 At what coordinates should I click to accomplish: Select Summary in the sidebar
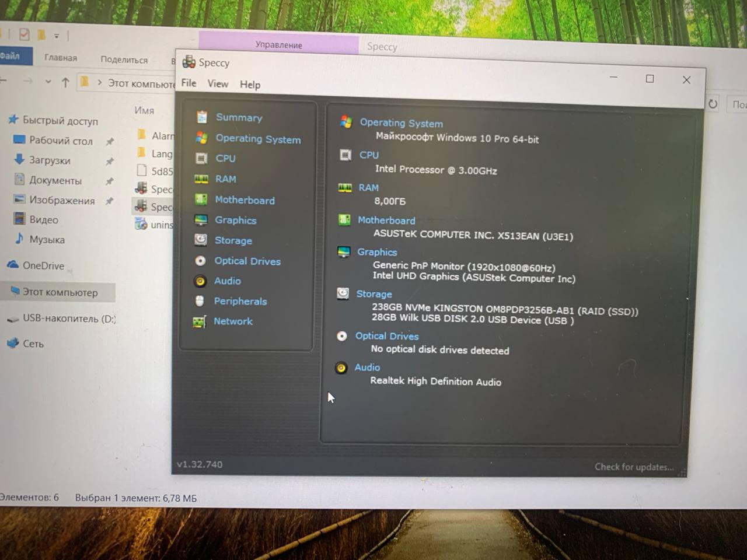(x=239, y=117)
